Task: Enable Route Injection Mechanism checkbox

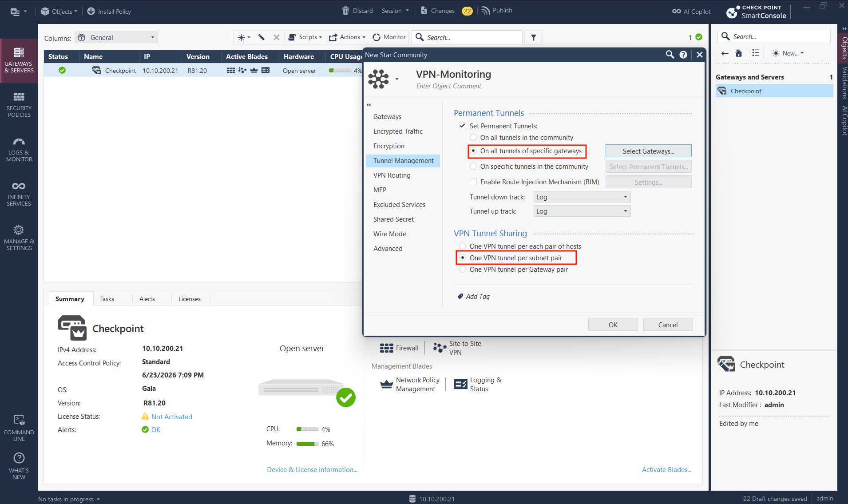Action: tap(473, 182)
